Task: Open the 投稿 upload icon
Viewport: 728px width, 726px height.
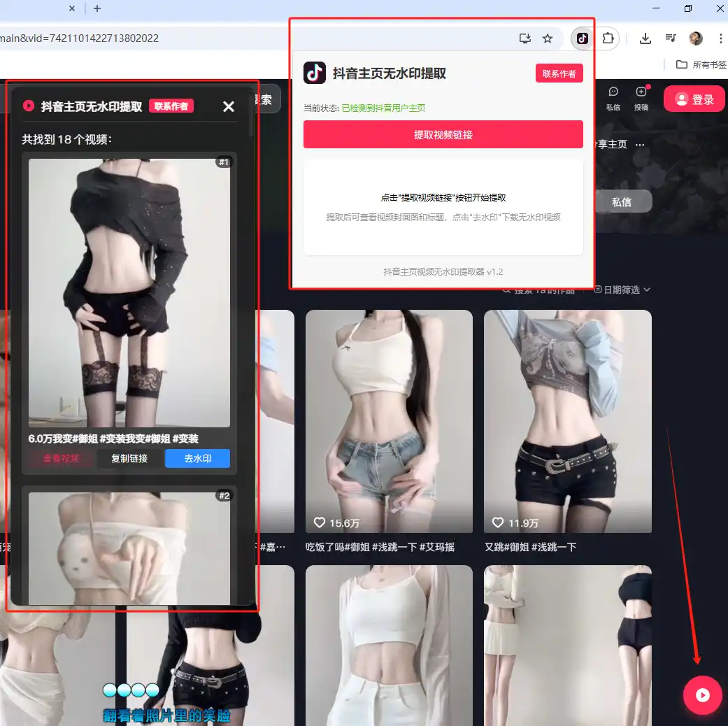Action: [x=641, y=99]
